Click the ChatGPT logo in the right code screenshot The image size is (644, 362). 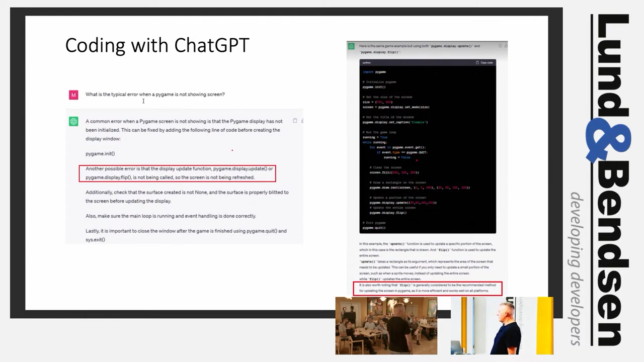pos(351,46)
